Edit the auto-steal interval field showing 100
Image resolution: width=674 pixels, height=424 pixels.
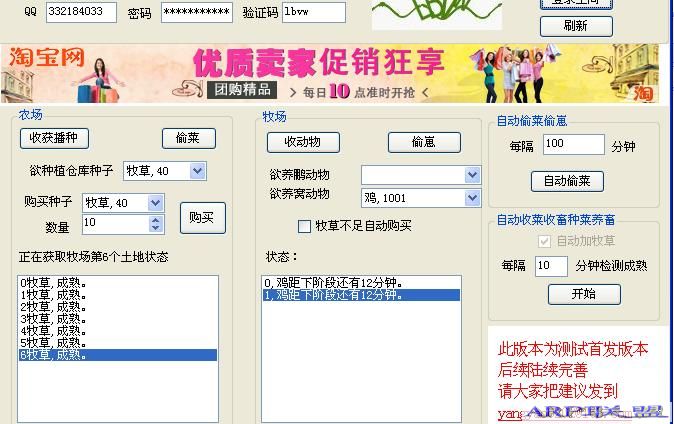[x=573, y=144]
